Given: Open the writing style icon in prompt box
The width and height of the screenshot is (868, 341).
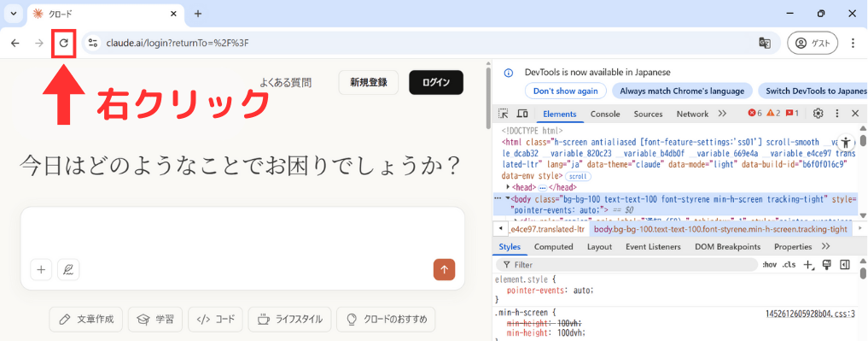Looking at the screenshot, I should coord(68,269).
